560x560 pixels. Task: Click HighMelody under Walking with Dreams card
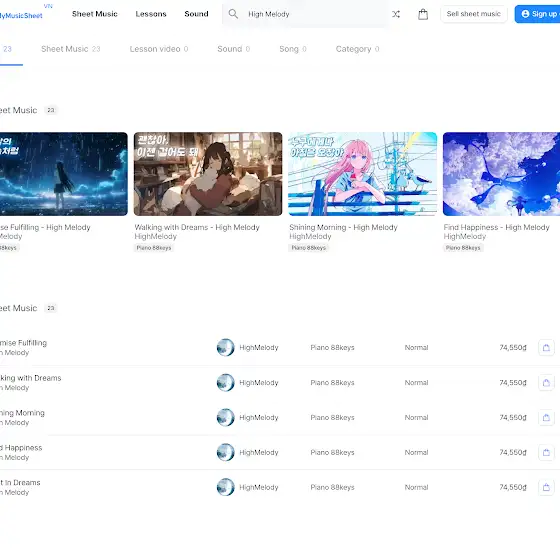pos(156,236)
